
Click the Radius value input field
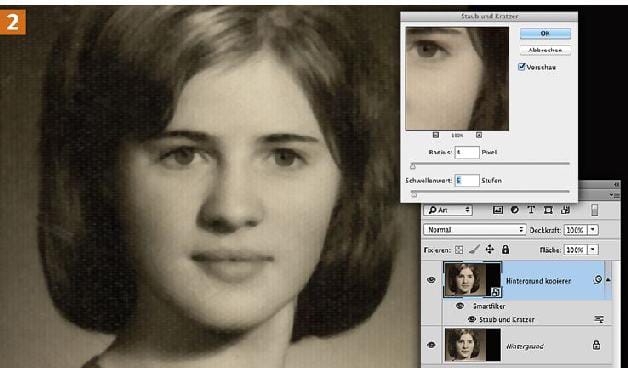click(467, 152)
